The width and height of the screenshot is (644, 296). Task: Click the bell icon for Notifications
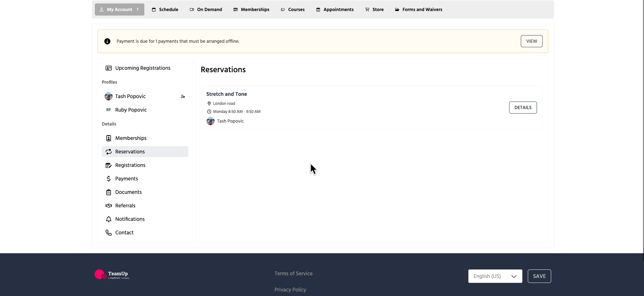coord(109,219)
